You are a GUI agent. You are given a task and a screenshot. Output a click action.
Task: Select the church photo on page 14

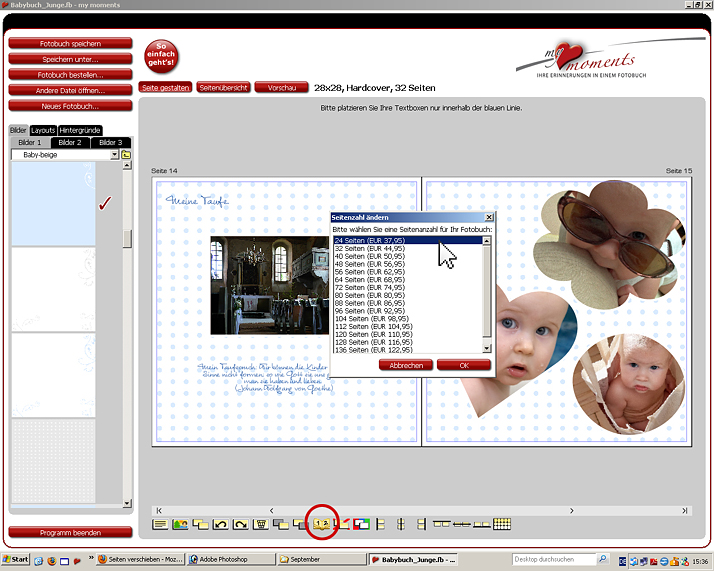coord(270,285)
